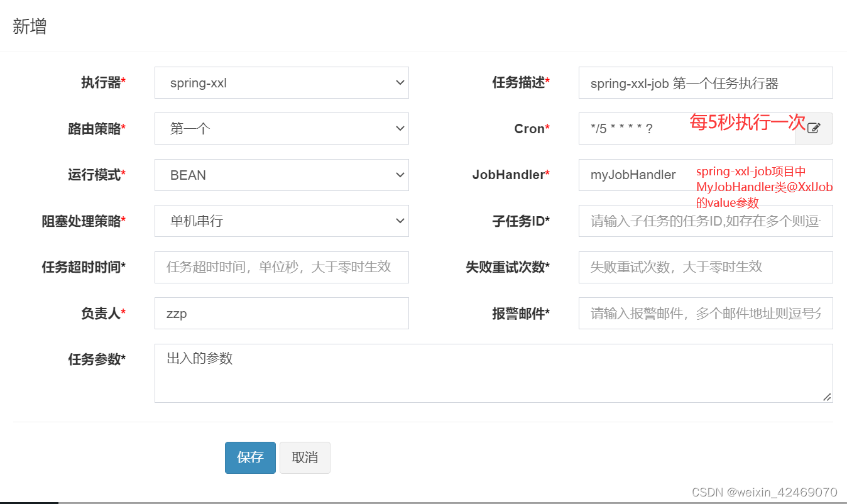Viewport: 847px width, 504px height.
Task: Click the 路由策略 field label
Action: tap(97, 129)
